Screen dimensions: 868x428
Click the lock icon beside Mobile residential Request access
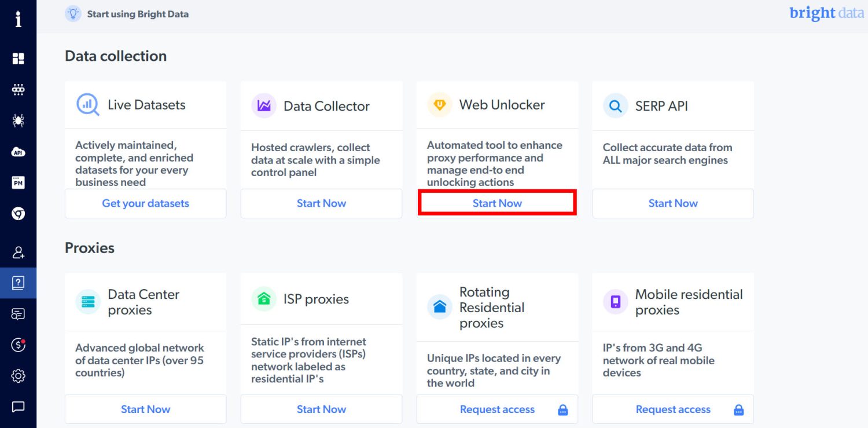coord(738,409)
